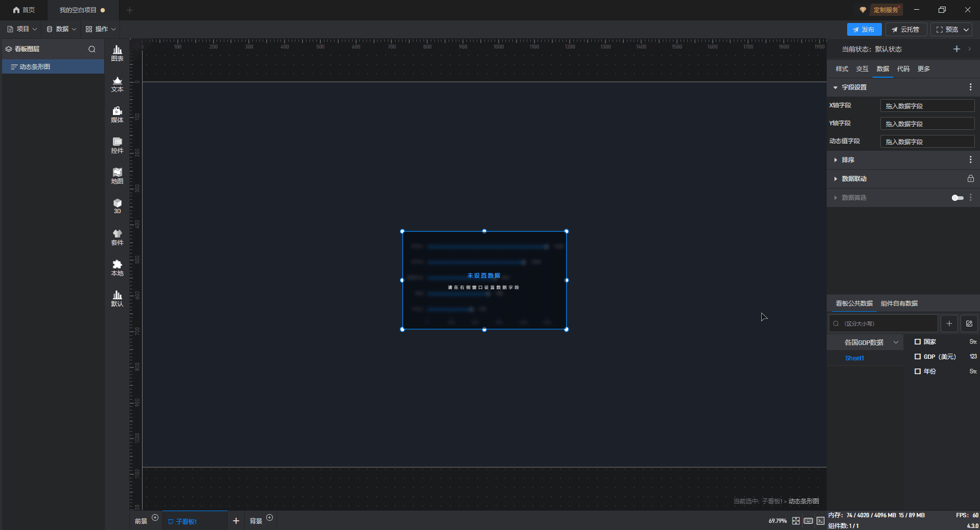The height and width of the screenshot is (530, 980).
Task: Check the 国家 field checkbox
Action: tap(918, 342)
